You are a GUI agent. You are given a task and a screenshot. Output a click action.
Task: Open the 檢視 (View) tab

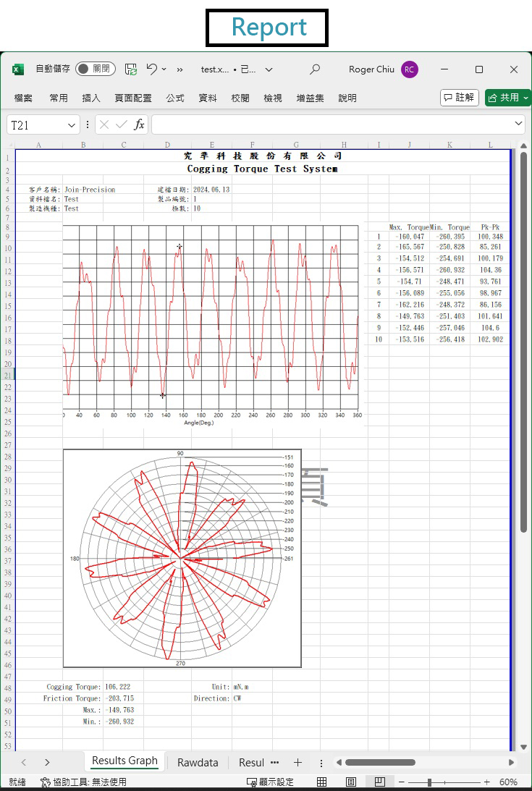(x=273, y=98)
